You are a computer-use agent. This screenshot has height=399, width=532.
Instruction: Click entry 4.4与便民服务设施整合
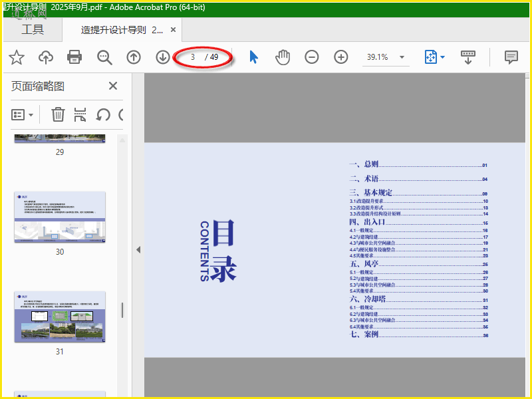(419, 250)
